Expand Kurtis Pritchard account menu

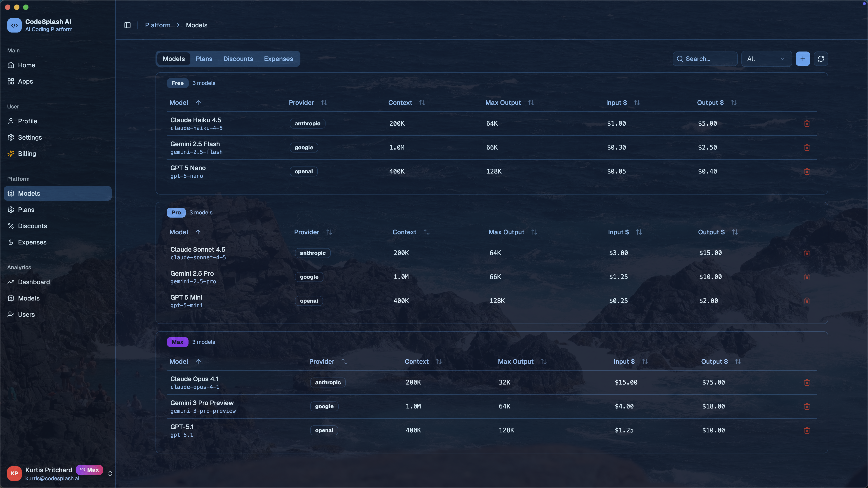coord(110,474)
